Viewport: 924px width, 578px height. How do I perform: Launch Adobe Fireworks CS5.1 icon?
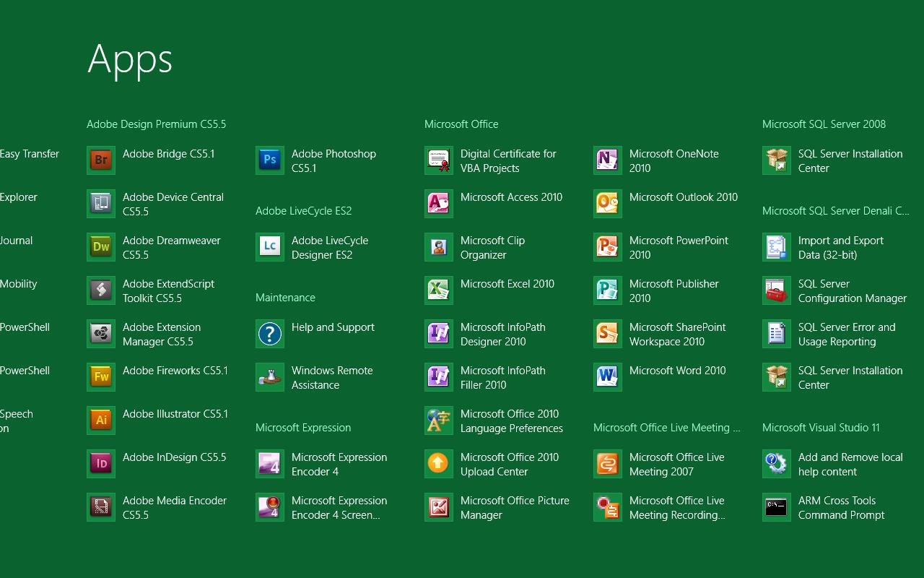pos(101,377)
